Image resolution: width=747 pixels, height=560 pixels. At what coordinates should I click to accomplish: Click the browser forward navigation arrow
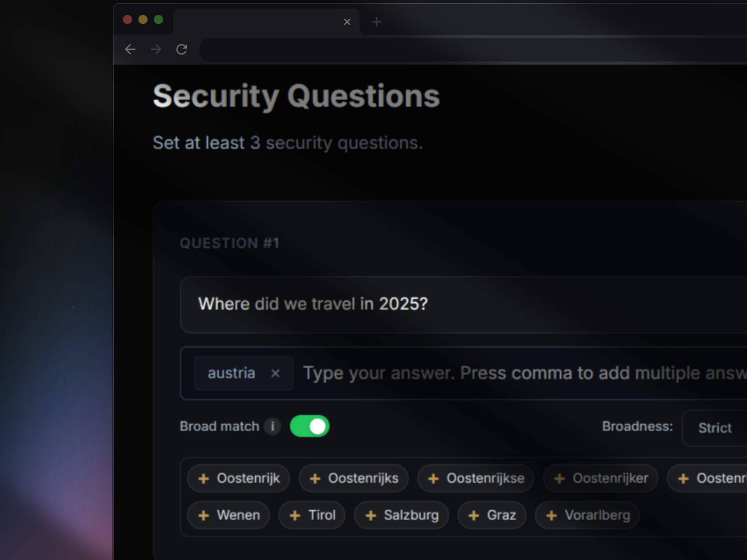point(156,49)
